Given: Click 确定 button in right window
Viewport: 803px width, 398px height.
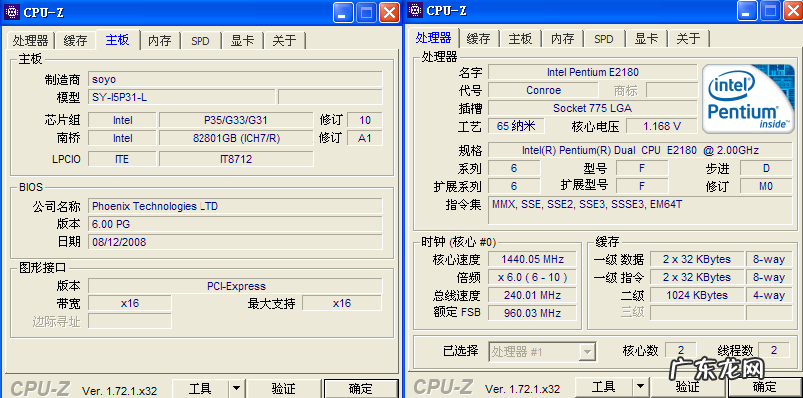Looking at the screenshot, I should coord(764,387).
